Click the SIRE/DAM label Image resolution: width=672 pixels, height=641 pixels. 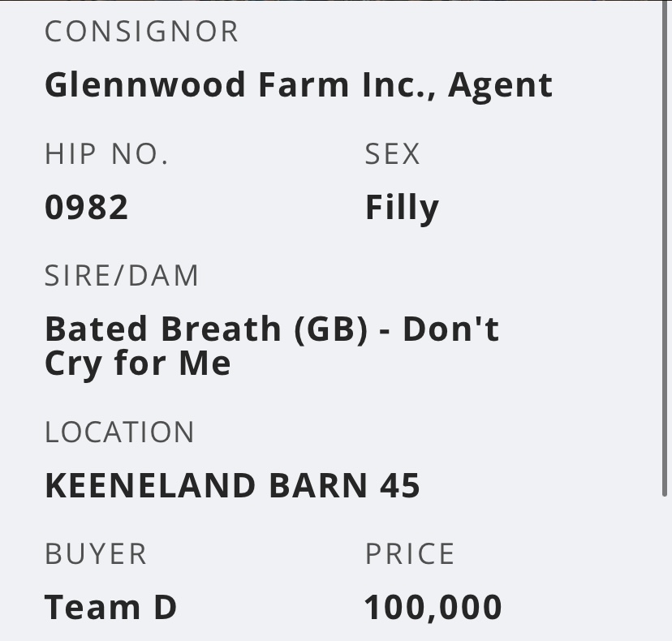(122, 276)
